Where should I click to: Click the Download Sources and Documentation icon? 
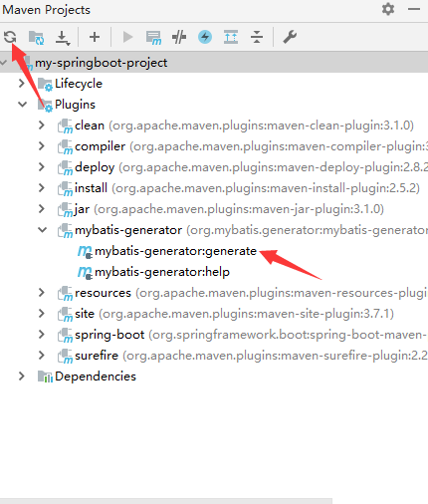pos(63,38)
